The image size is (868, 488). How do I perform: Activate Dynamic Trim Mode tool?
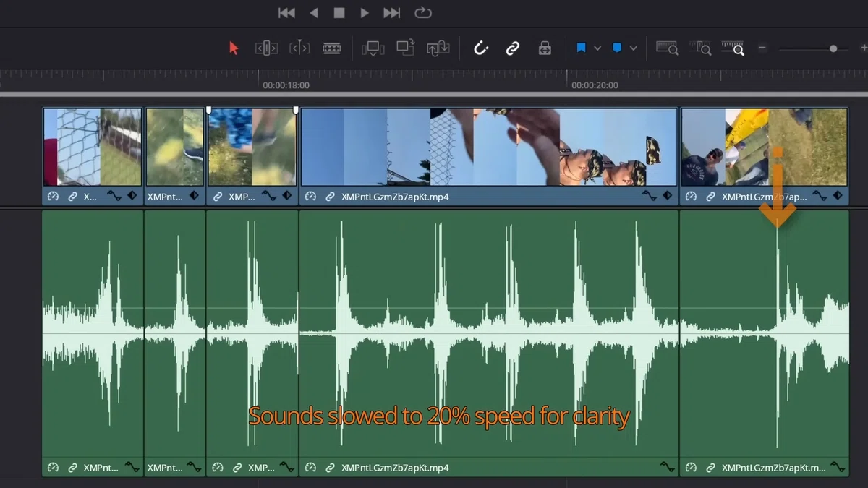point(299,48)
